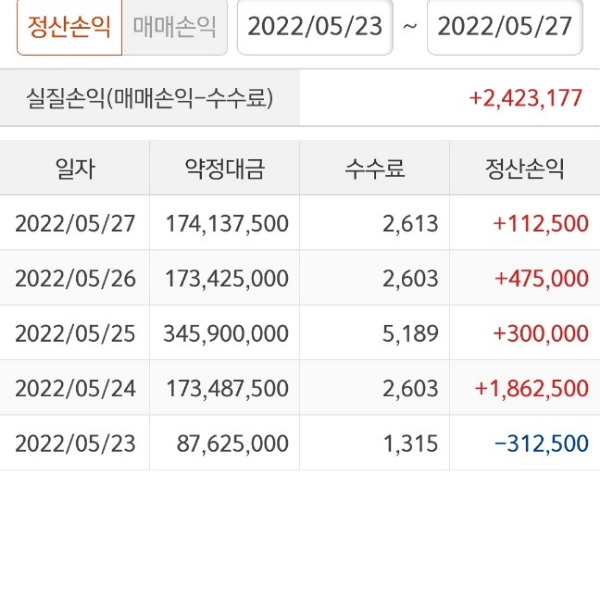
Task: Click the 345,900,000 contract amount
Action: point(226,333)
